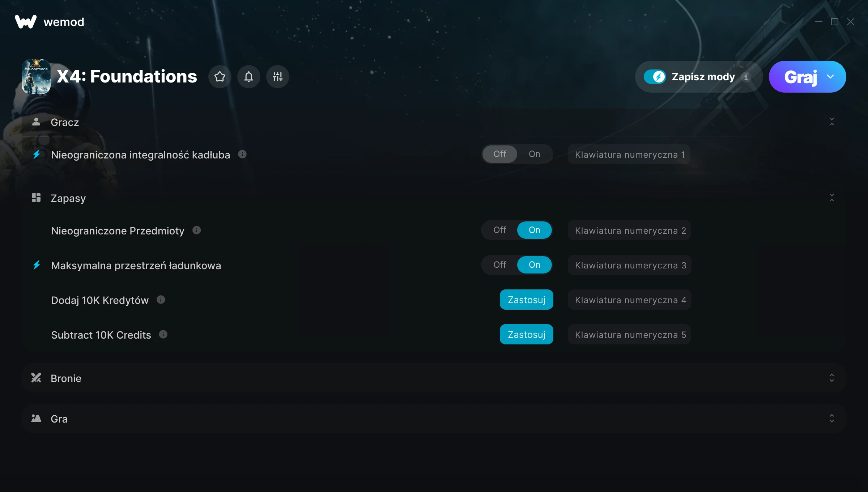Maximize the WeMod window
The image size is (868, 492).
pyautogui.click(x=835, y=22)
